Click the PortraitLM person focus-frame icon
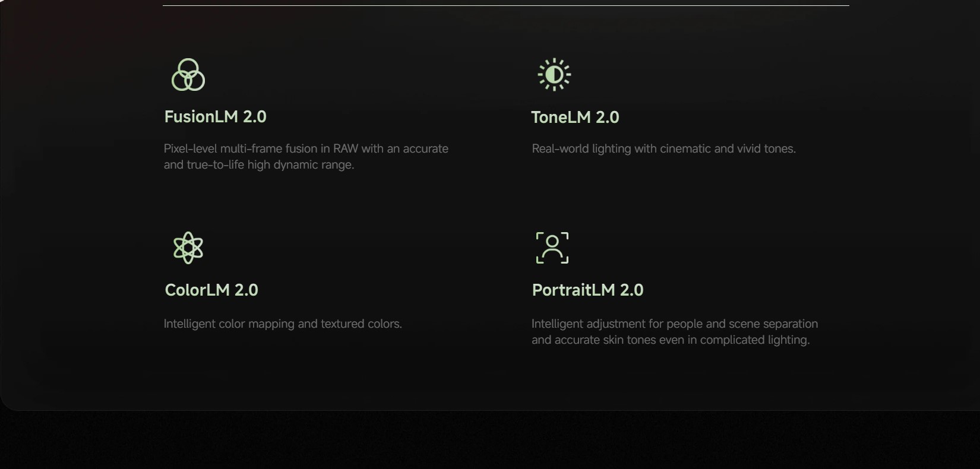The image size is (980, 469). pos(552,248)
